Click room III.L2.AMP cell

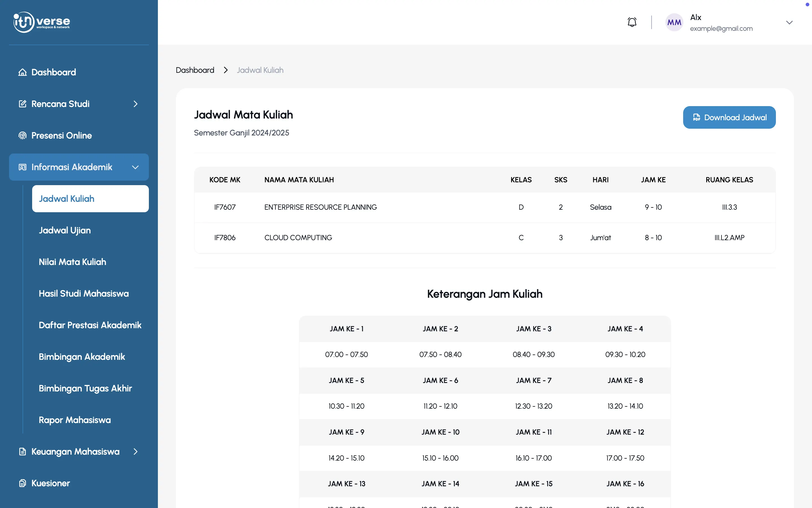729,238
